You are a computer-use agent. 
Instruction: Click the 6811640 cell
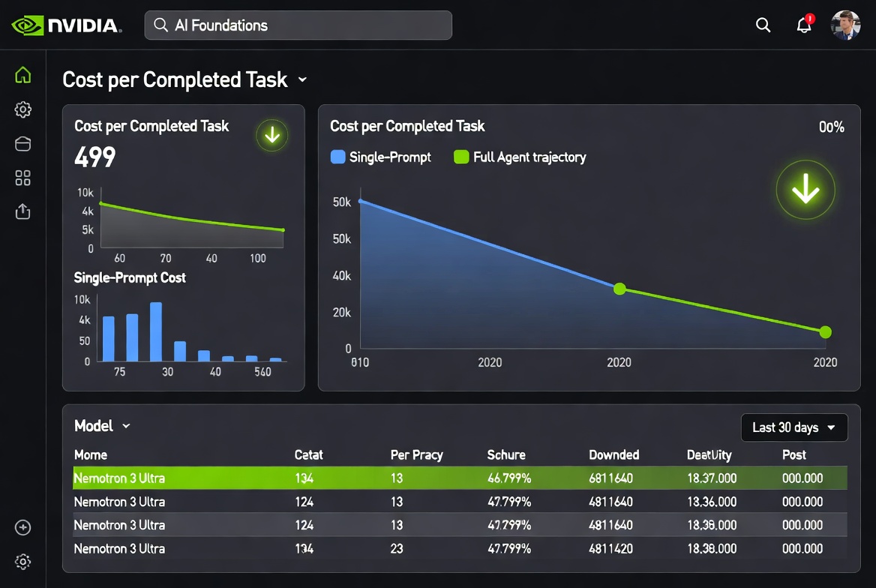tap(610, 478)
